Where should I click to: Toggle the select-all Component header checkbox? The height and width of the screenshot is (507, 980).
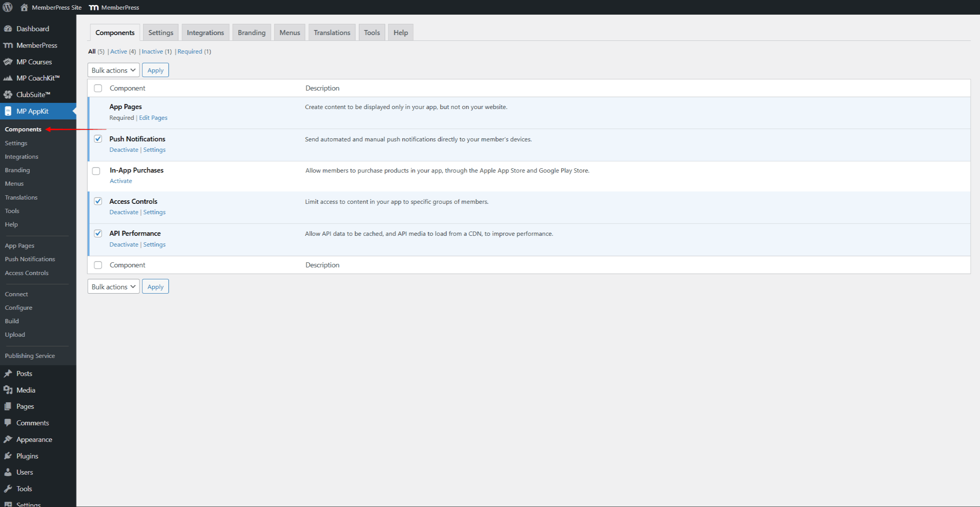(x=98, y=88)
